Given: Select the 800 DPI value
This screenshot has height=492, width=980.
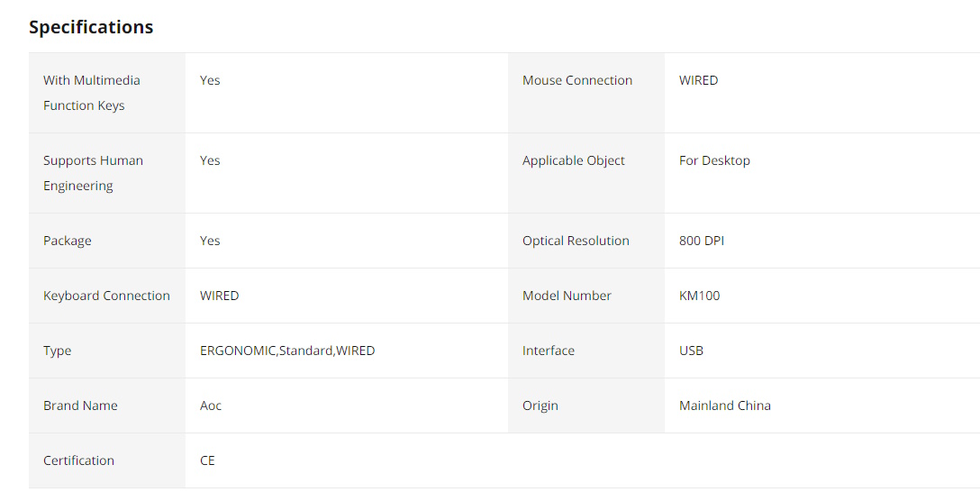Looking at the screenshot, I should [x=702, y=241].
